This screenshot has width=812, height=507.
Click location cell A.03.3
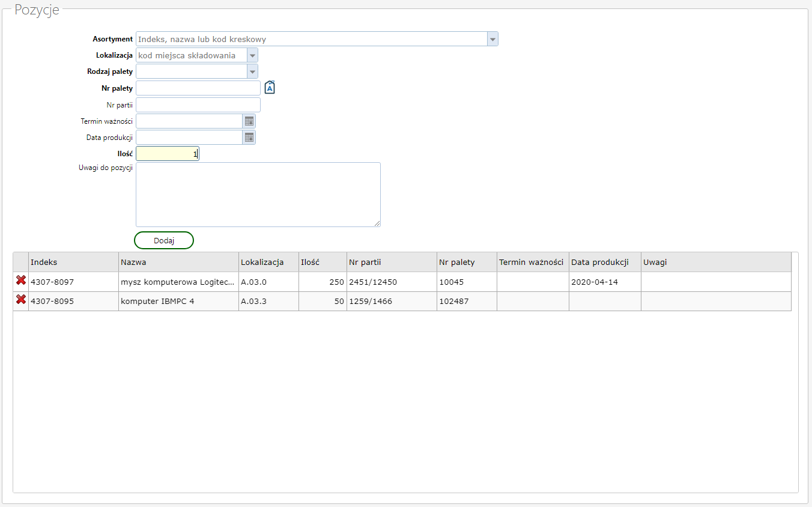pyautogui.click(x=268, y=301)
